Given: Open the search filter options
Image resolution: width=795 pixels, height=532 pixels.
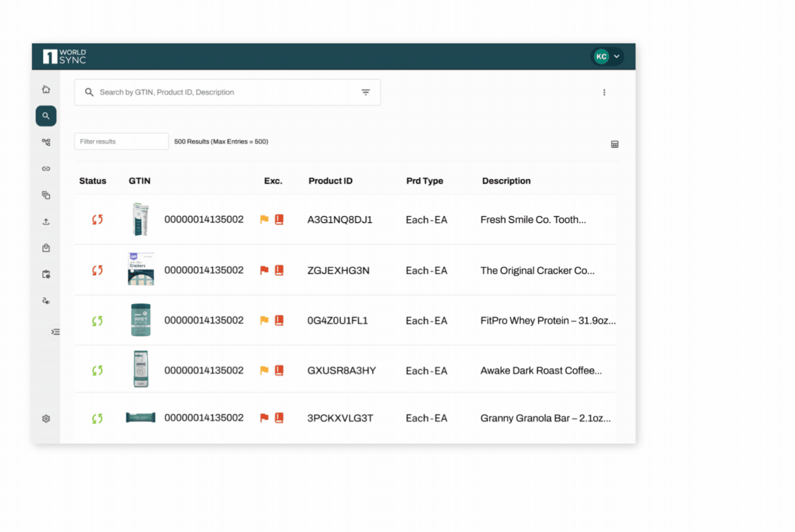Looking at the screenshot, I should pos(366,92).
